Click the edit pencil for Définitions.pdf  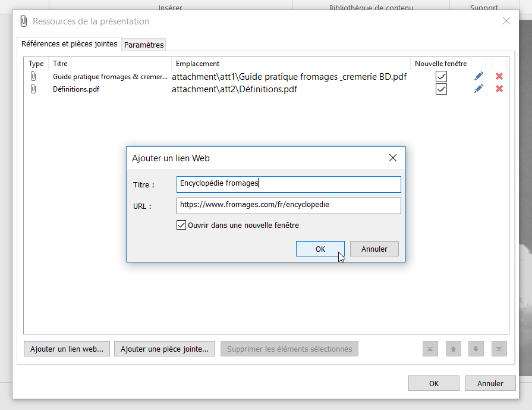[479, 89]
